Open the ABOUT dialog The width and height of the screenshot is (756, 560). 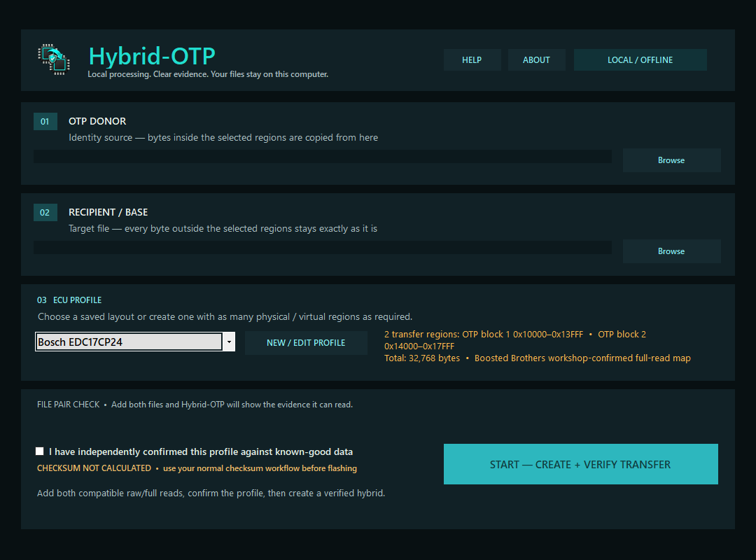pyautogui.click(x=536, y=59)
